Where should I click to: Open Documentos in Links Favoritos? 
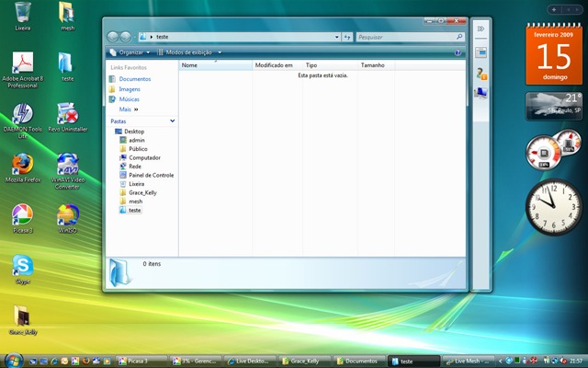click(x=134, y=79)
